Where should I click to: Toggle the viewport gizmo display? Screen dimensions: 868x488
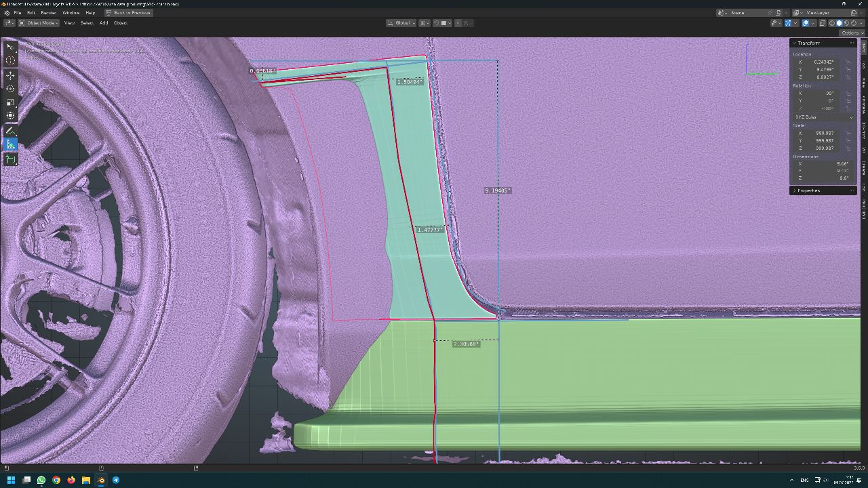789,23
